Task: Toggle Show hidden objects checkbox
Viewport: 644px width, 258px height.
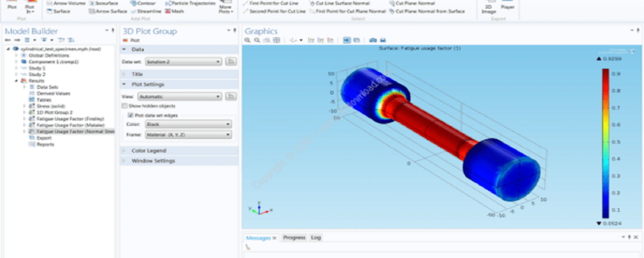Action: tap(125, 106)
